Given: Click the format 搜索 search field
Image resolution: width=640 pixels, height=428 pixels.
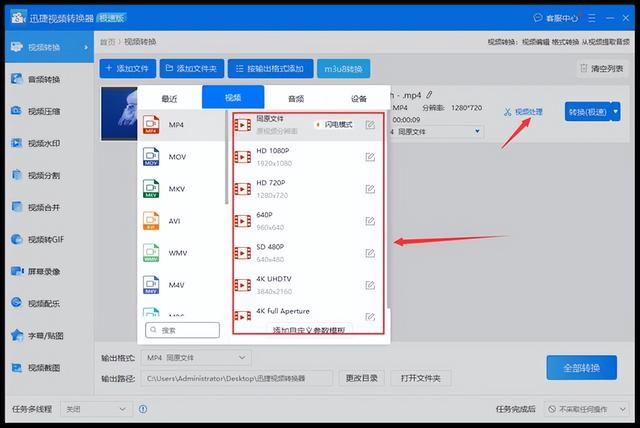Looking at the screenshot, I should [x=182, y=330].
